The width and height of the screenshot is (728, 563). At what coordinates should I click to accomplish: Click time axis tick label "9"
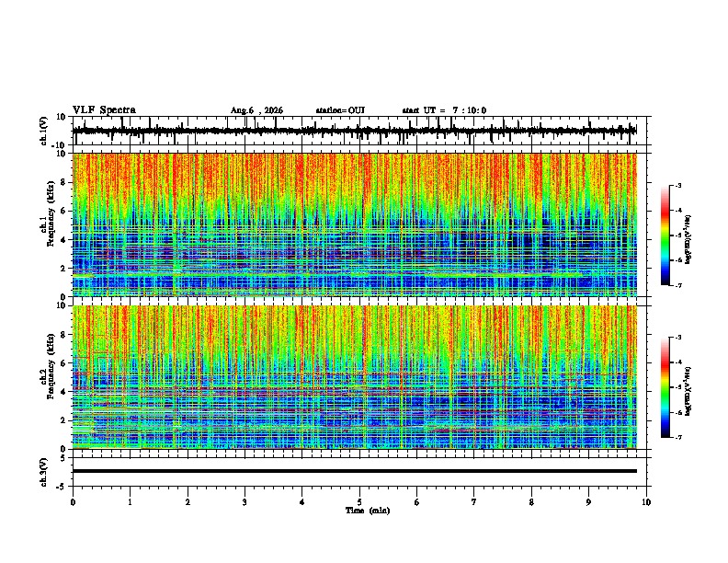tap(588, 502)
